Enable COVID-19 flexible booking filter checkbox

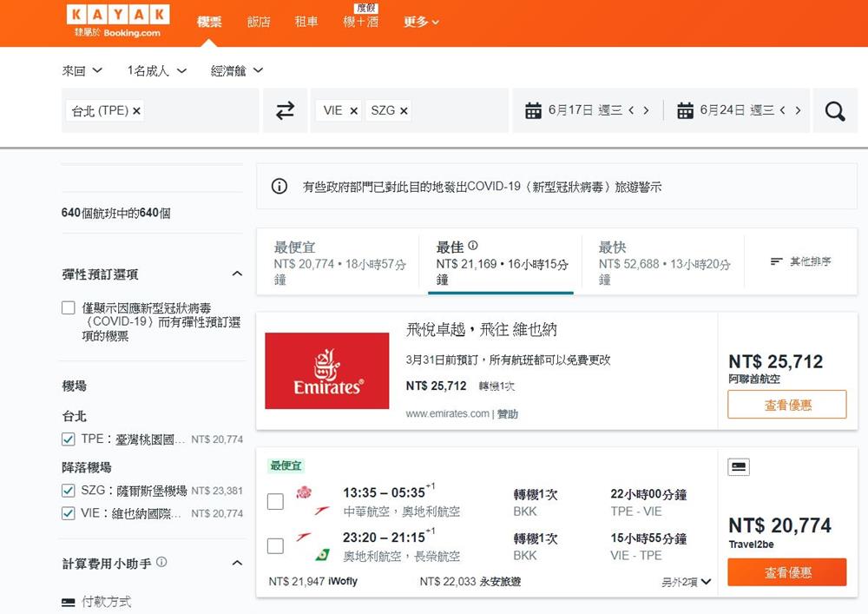point(69,308)
